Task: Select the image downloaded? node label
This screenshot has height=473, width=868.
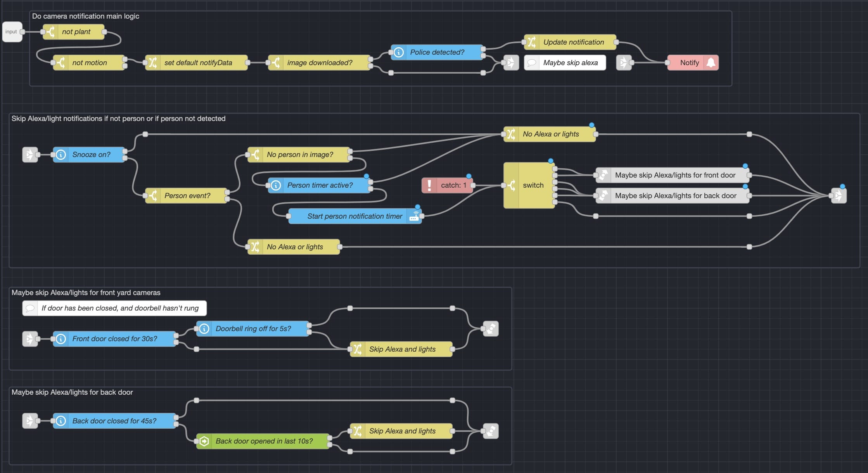Action: tap(320, 62)
